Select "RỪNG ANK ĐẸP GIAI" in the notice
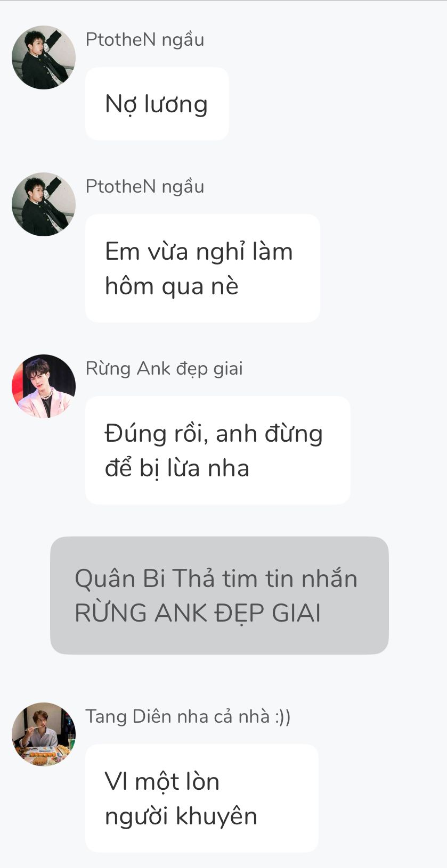The width and height of the screenshot is (447, 868). click(198, 614)
